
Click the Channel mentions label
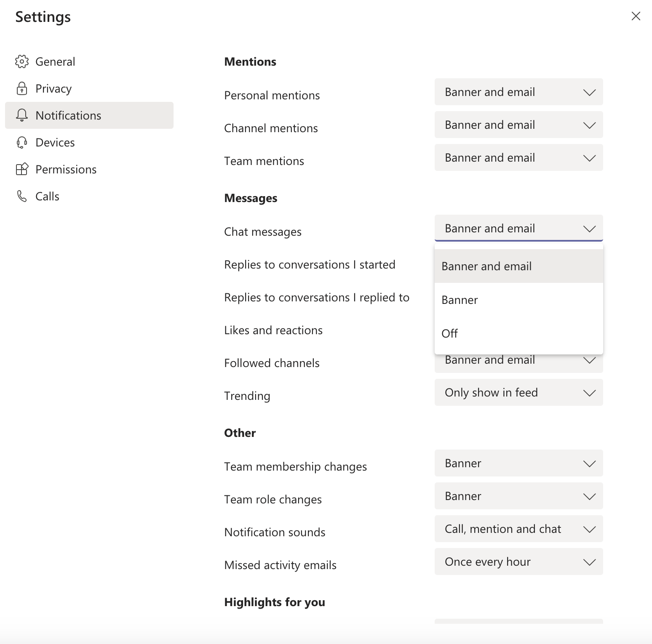tap(271, 128)
